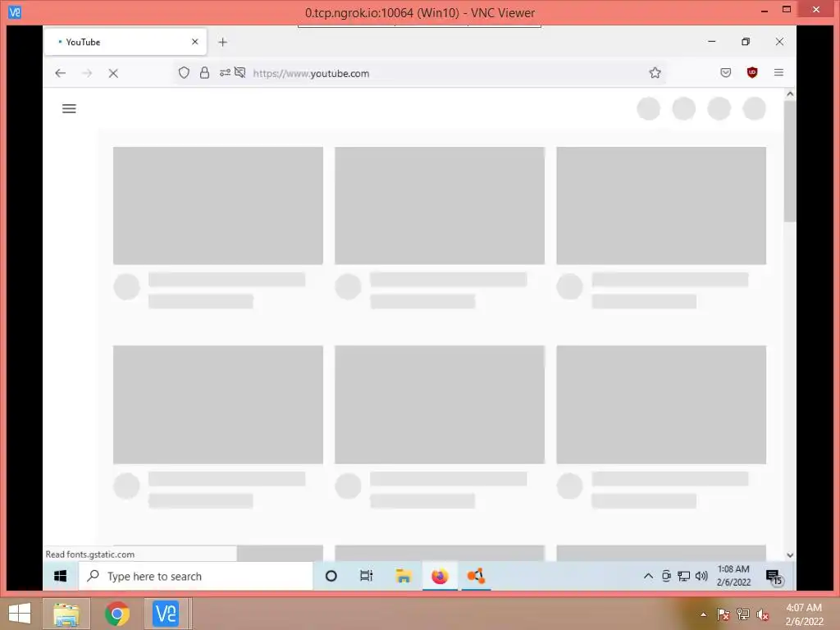The width and height of the screenshot is (840, 630).
Task: Click the VNC Viewer icon in the title bar
Action: [15, 11]
